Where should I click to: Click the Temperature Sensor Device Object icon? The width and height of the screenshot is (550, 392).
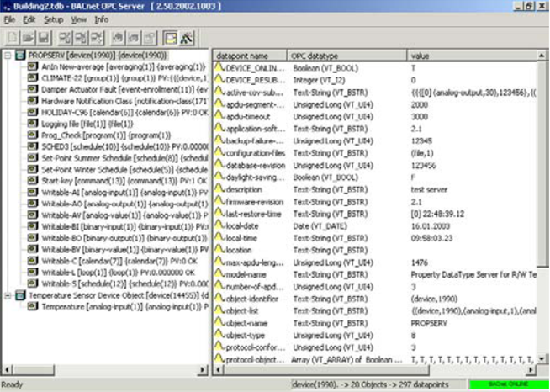click(21, 296)
